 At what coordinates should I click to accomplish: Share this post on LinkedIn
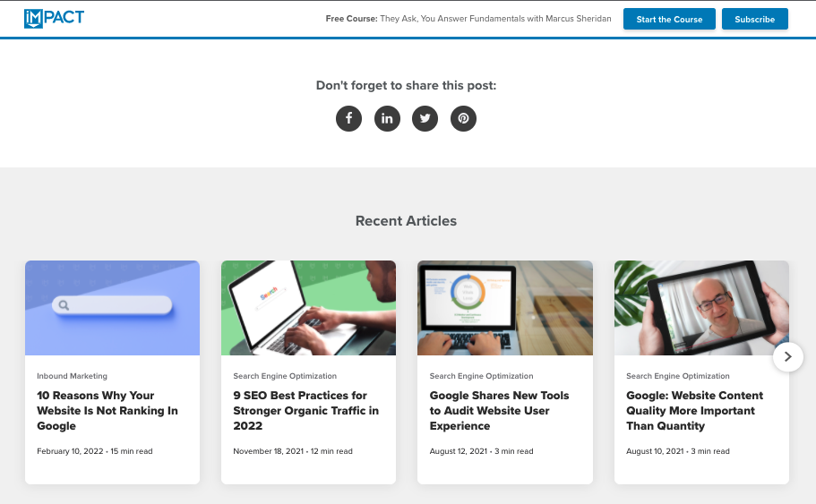(x=387, y=118)
